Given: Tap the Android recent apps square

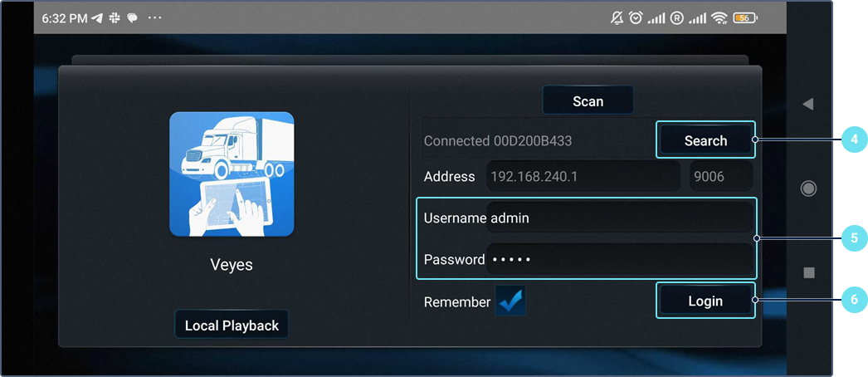Looking at the screenshot, I should pos(809,272).
